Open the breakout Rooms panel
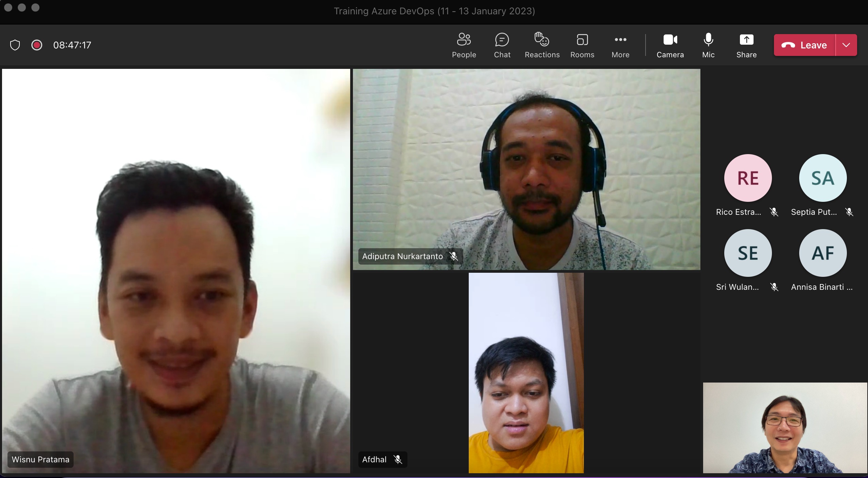 pos(582,45)
